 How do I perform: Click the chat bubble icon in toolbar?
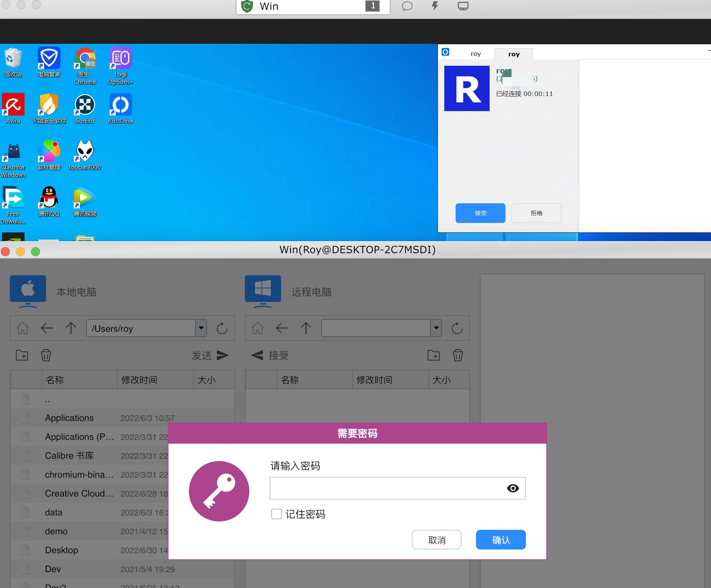point(407,6)
